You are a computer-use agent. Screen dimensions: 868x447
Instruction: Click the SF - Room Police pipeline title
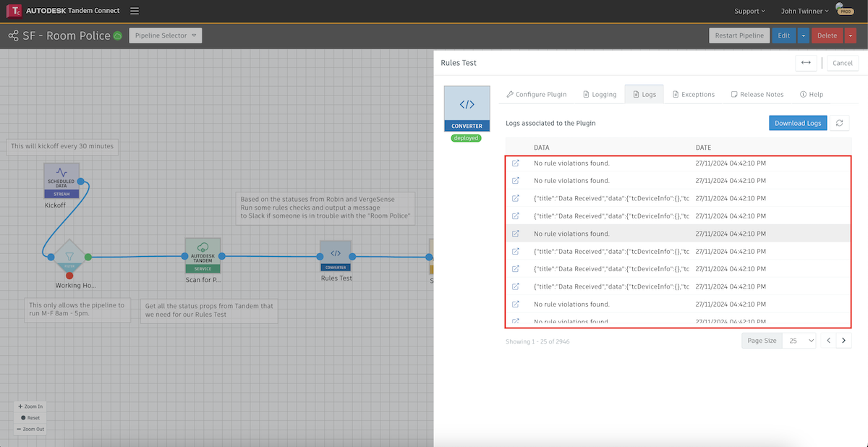[x=67, y=35]
